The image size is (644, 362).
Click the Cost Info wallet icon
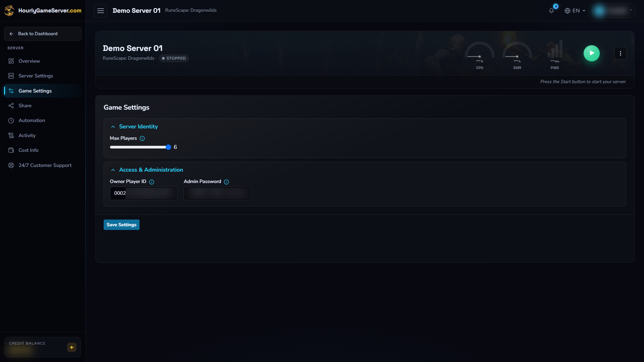click(11, 150)
